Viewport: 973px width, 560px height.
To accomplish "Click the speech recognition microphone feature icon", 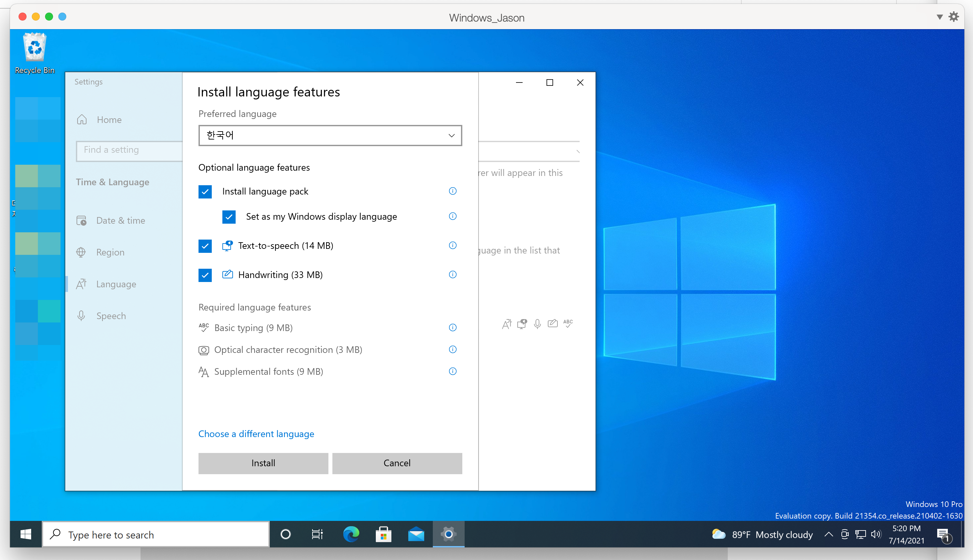I will coord(538,324).
